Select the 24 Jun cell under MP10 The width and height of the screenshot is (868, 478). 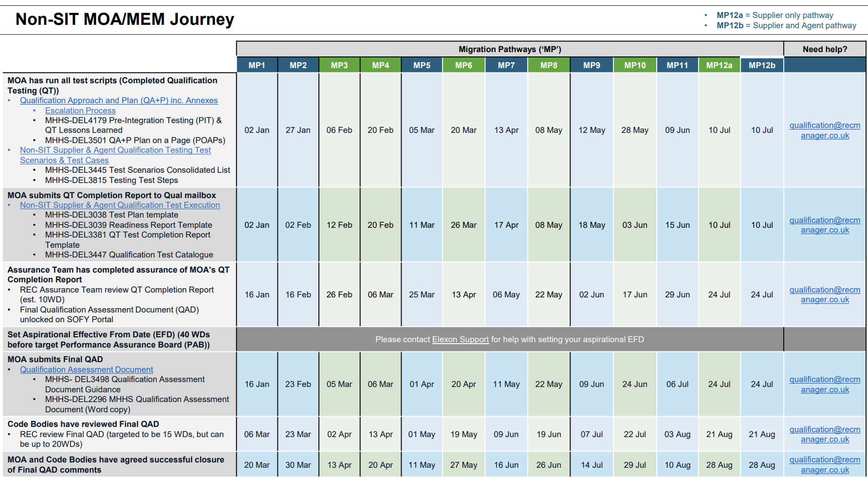635,384
